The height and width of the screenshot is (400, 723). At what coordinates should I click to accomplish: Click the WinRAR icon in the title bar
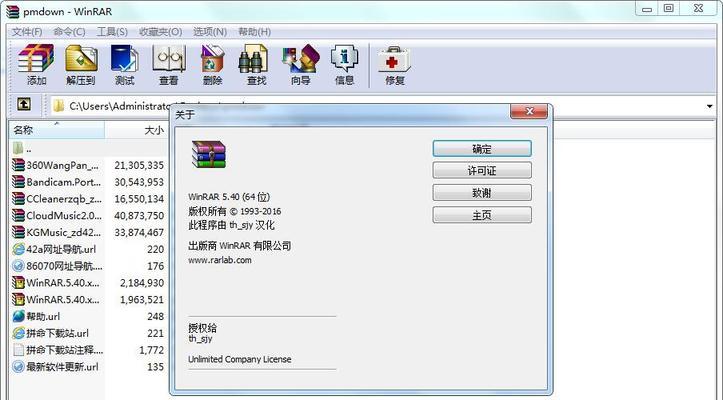[12, 11]
